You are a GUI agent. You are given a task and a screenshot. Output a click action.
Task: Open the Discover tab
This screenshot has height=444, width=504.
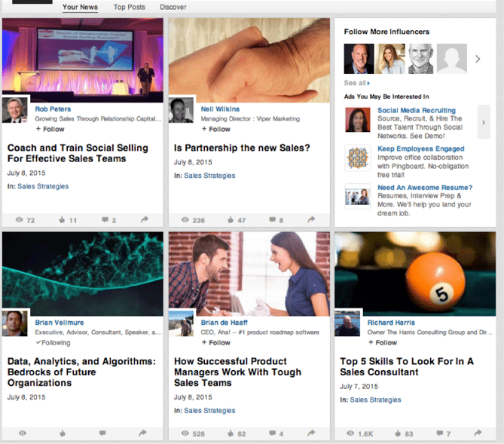coord(173,7)
